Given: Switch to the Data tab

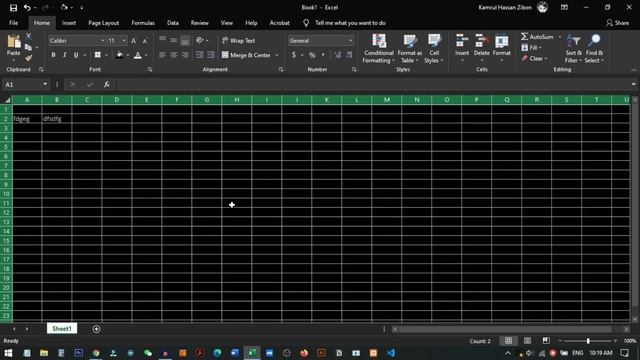Looking at the screenshot, I should pos(173,23).
